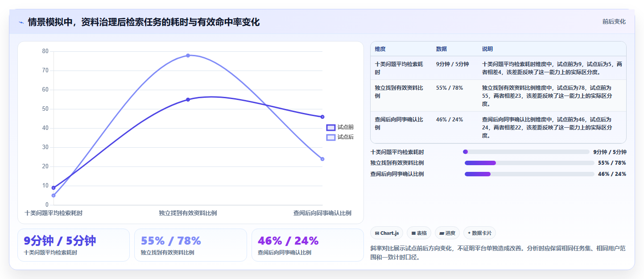The image size is (644, 279).
Task: Click the 试点前 data point at 55
Action: coord(188,100)
